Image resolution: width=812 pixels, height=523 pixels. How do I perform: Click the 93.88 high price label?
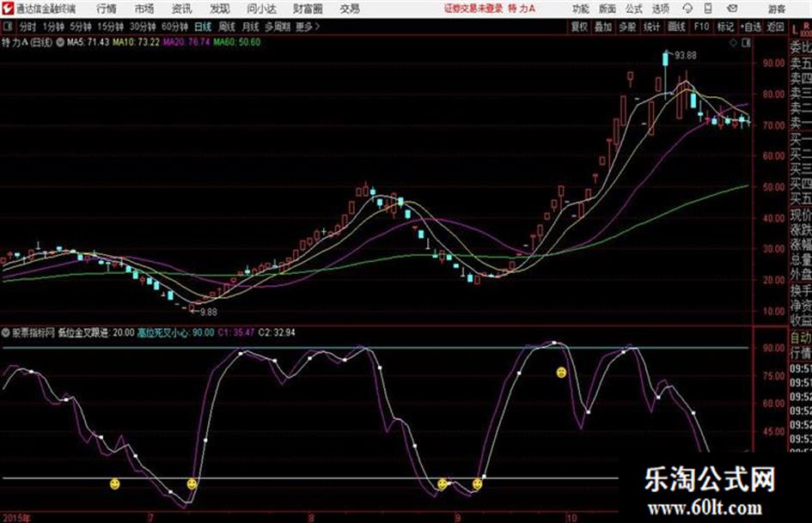coord(685,55)
